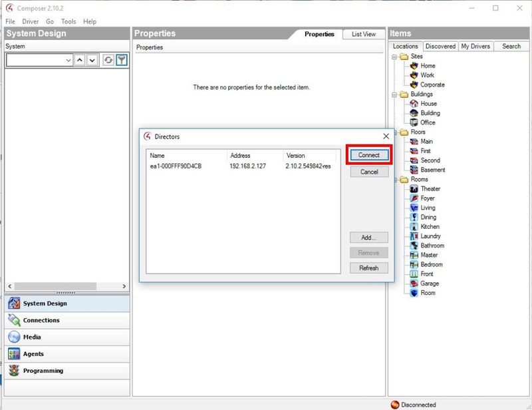Choose the House building icon
532x410 pixels.
point(414,103)
